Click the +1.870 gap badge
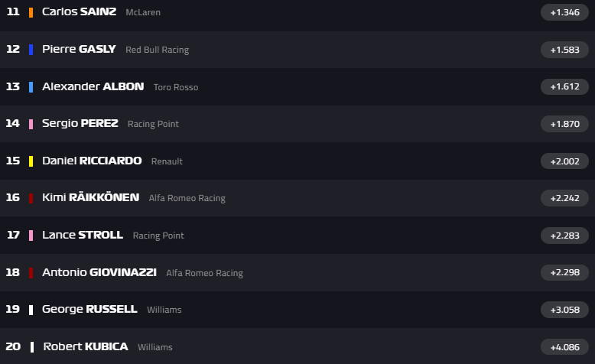This screenshot has height=364, width=595. click(564, 124)
